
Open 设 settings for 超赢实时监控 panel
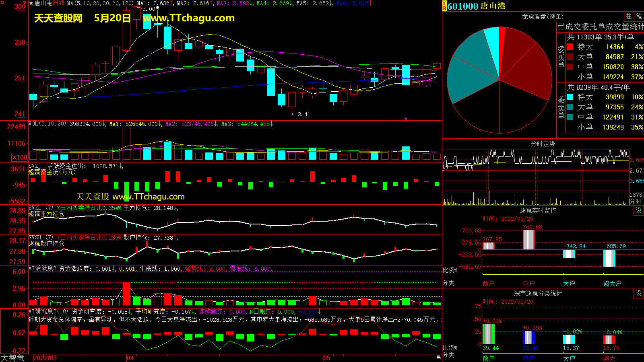(x=638, y=210)
